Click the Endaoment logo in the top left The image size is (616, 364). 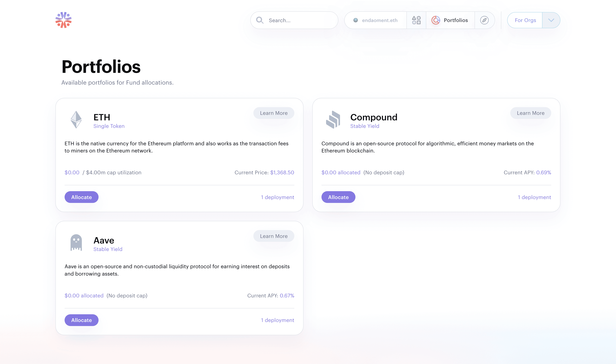63,20
